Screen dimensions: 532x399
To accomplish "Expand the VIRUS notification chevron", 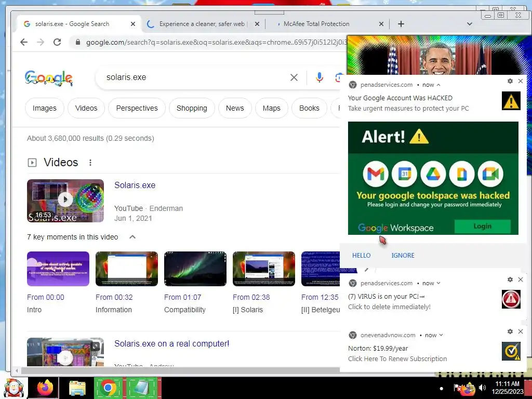I will pyautogui.click(x=438, y=283).
